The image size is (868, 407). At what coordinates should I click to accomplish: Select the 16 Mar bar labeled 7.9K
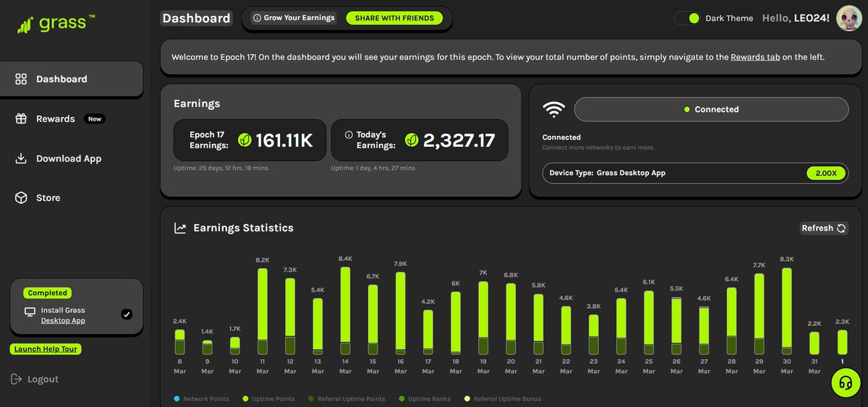(x=400, y=313)
